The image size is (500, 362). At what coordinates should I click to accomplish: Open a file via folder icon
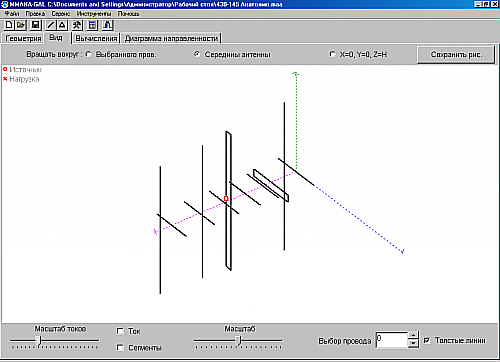pyautogui.click(x=21, y=25)
